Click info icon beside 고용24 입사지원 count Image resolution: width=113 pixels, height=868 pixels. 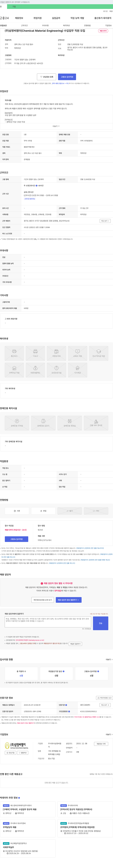(98, 671)
